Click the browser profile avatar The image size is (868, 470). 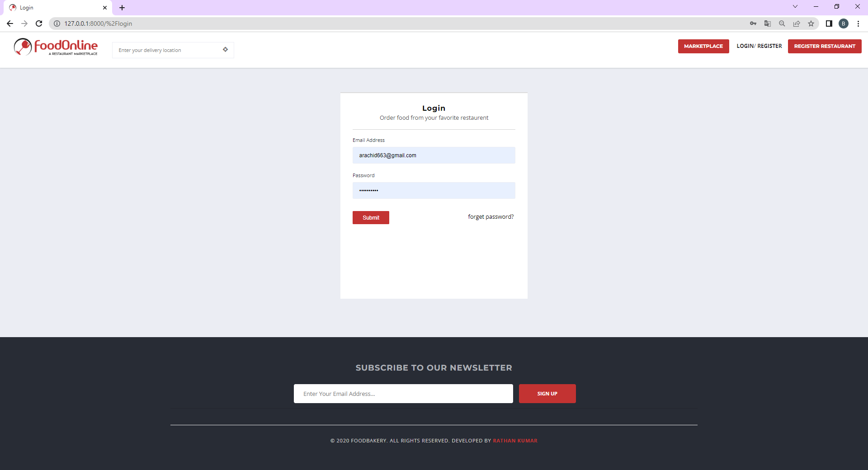pyautogui.click(x=844, y=23)
